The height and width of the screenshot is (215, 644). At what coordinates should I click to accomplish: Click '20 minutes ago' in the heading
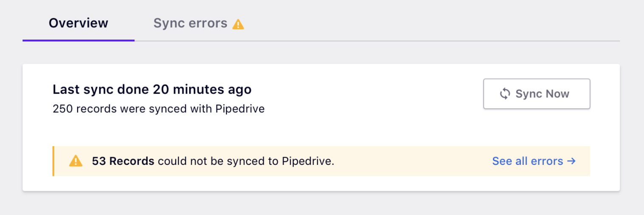(x=202, y=90)
